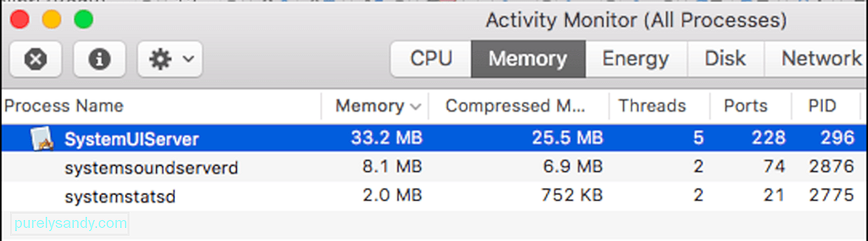Switch to the CPU tab
Viewport: 868px width, 241px height.
431,59
